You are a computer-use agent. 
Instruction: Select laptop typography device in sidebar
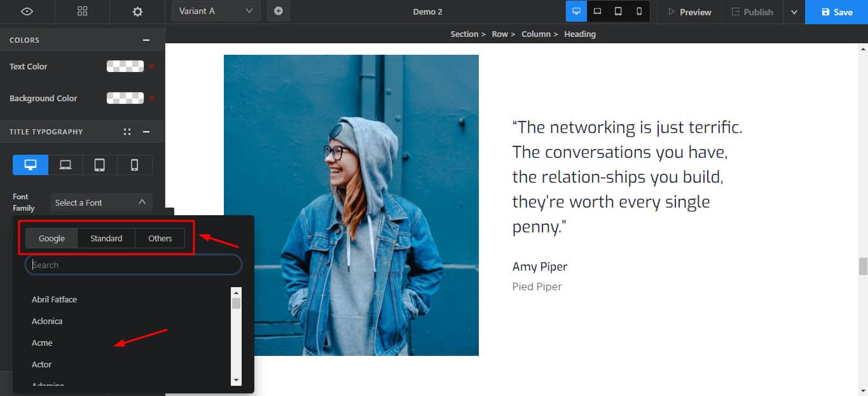[x=65, y=165]
